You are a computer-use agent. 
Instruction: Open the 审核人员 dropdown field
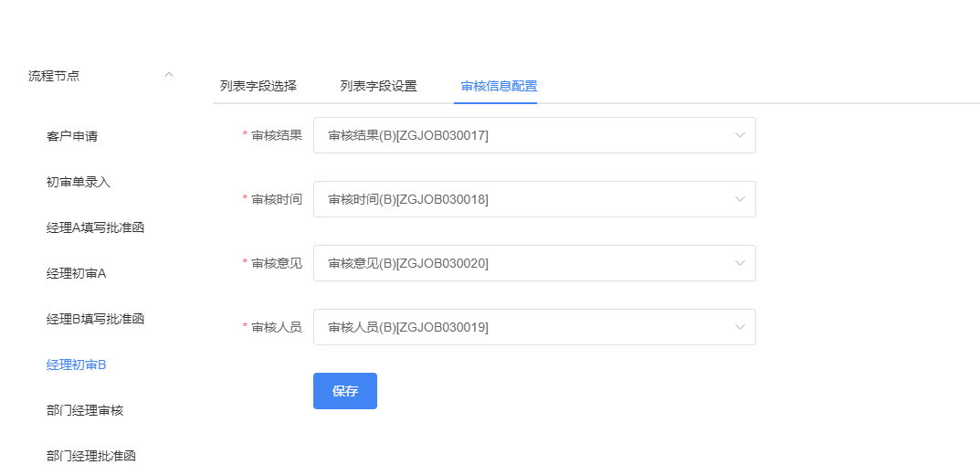point(534,327)
